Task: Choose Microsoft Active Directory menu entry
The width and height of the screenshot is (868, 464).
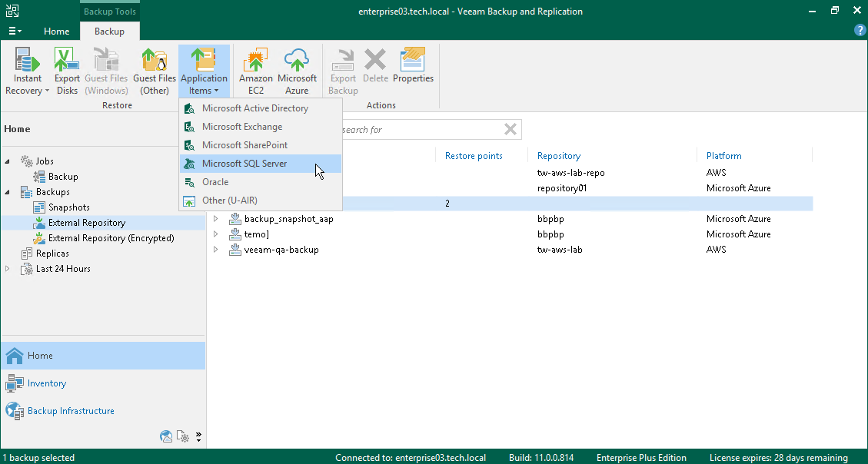Action: coord(260,108)
